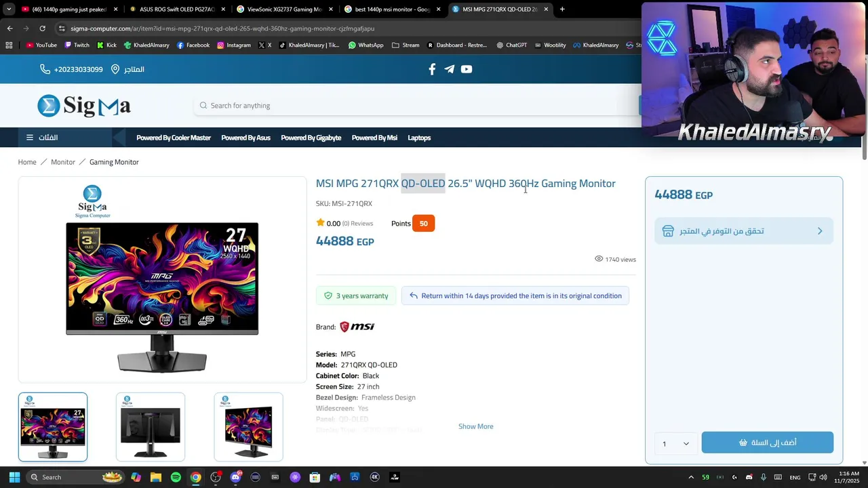Screen dimensions: 868x488
Task: Select the third angled monitor thumbnail
Action: pos(248,427)
